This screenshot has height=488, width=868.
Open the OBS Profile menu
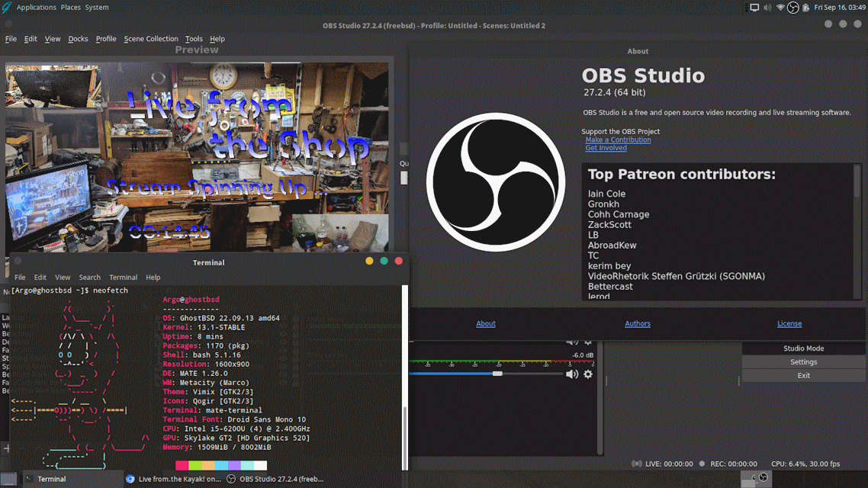click(106, 39)
